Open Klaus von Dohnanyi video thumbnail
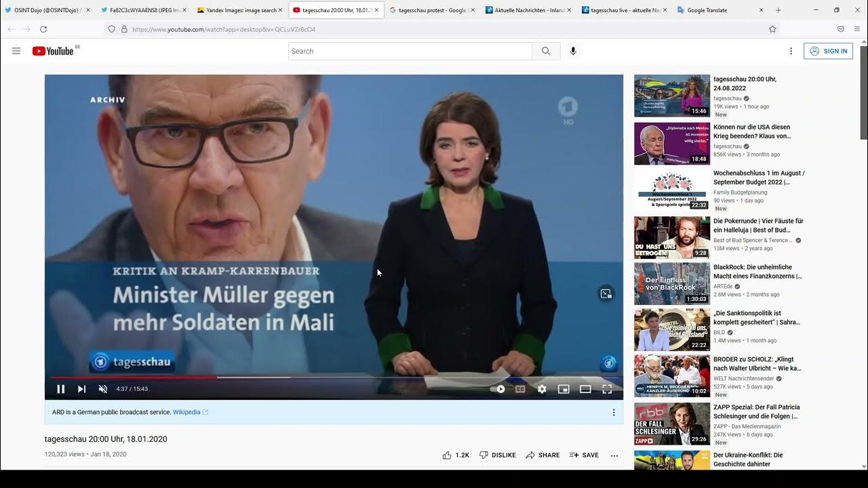The image size is (868, 488). [672, 144]
